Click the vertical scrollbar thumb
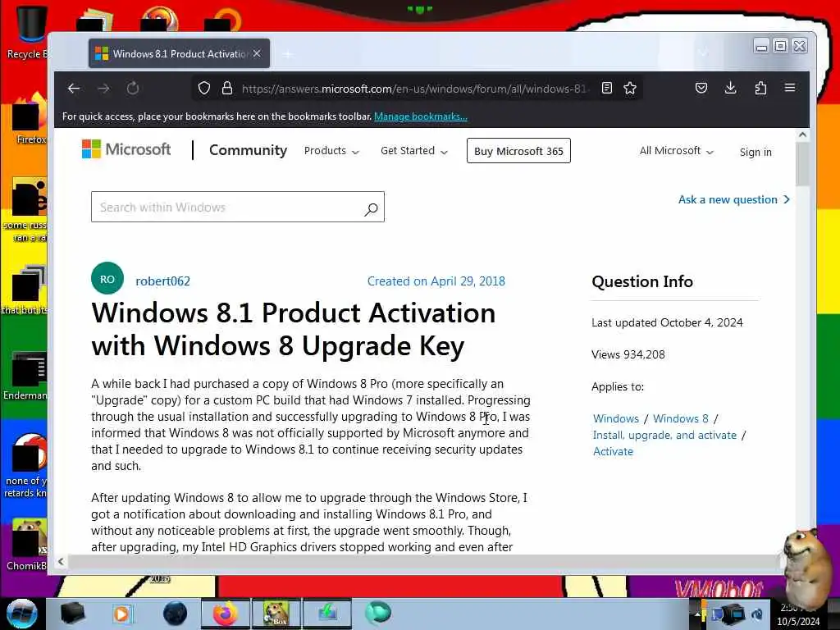840x630 pixels. [x=802, y=164]
